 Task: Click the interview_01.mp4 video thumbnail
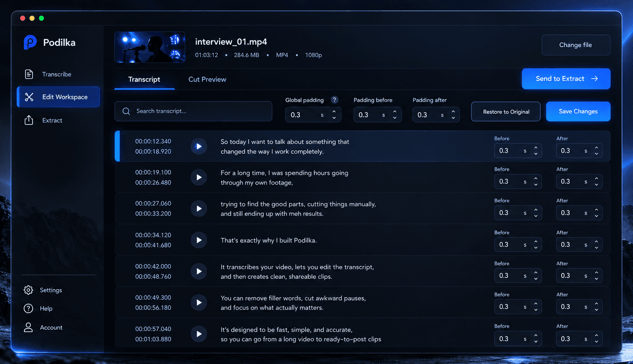[150, 47]
